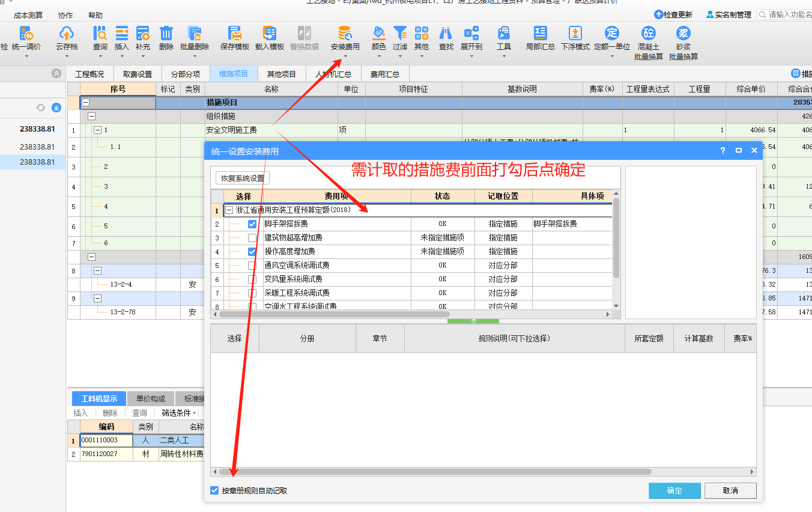Image resolution: width=812 pixels, height=512 pixels.
Task: Collapse 浙江省通用安装工程预算定额(2018) node
Action: (x=229, y=210)
